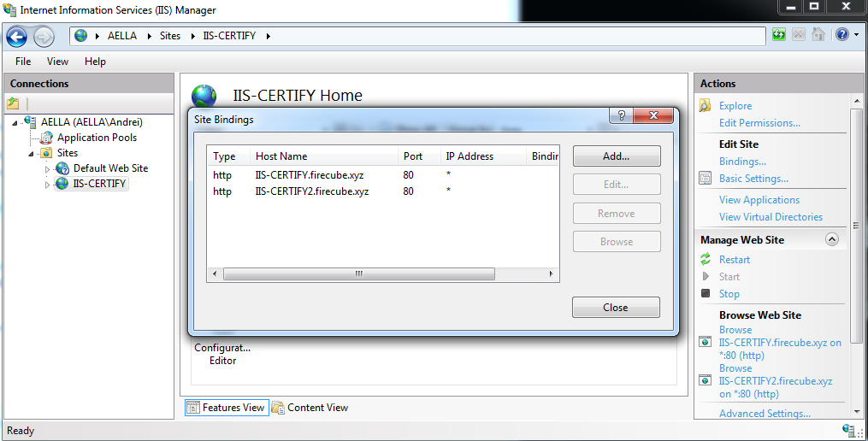Image resolution: width=868 pixels, height=441 pixels.
Task: Open the breadcrumb arrow after IIS-CERTIFY
Action: (x=269, y=36)
